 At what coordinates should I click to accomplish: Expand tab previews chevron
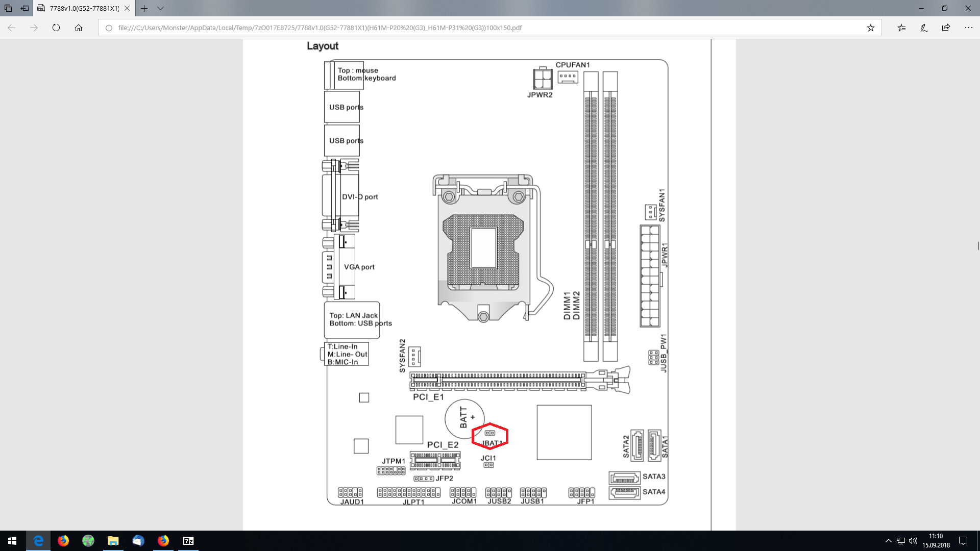pos(160,8)
